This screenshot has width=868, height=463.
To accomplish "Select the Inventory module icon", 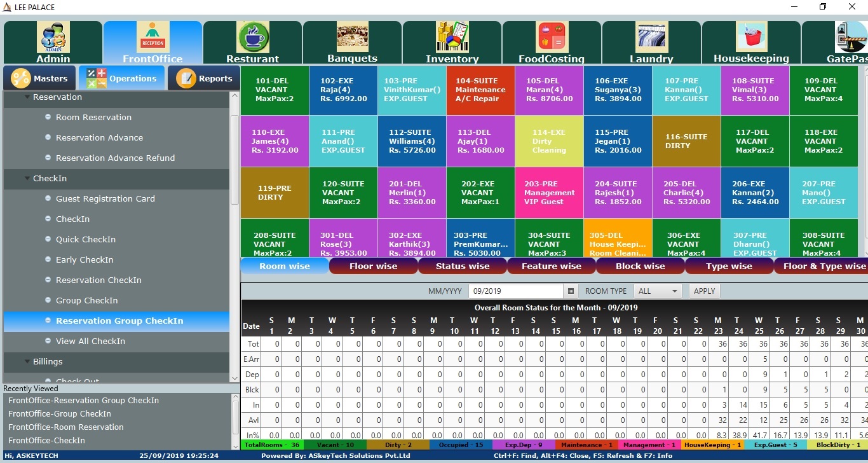I will coord(452,38).
